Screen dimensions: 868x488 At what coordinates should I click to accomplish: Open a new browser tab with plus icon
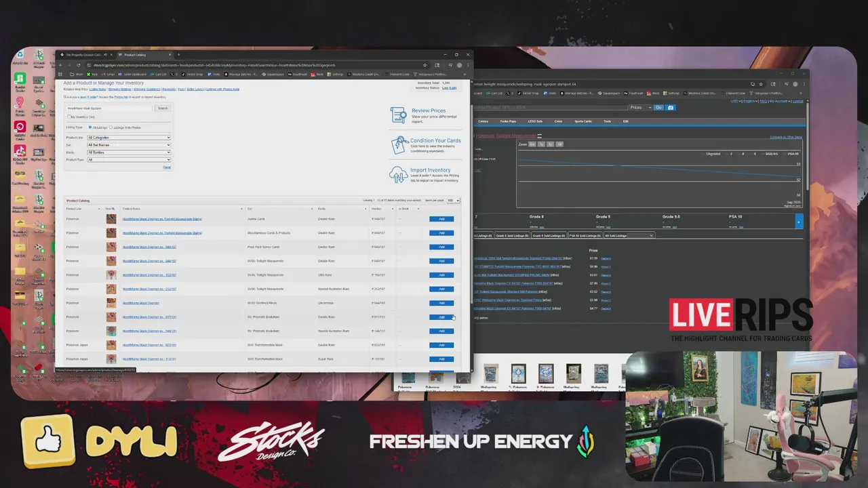point(179,55)
